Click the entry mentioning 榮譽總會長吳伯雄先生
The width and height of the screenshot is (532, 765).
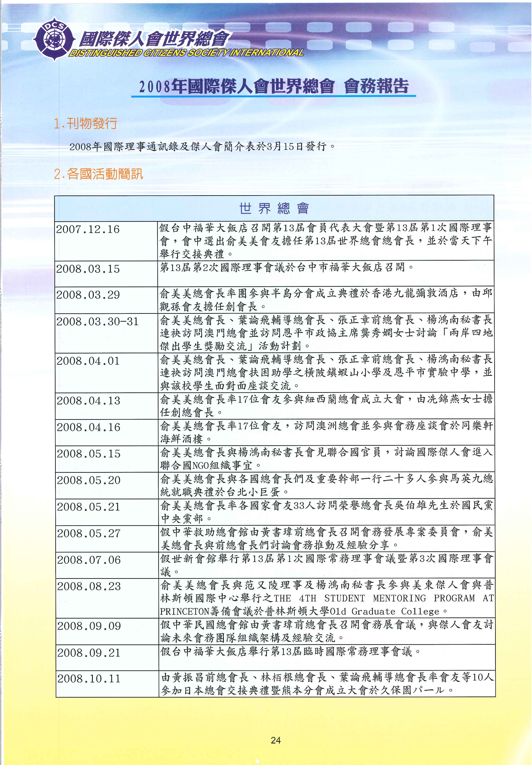point(327,512)
